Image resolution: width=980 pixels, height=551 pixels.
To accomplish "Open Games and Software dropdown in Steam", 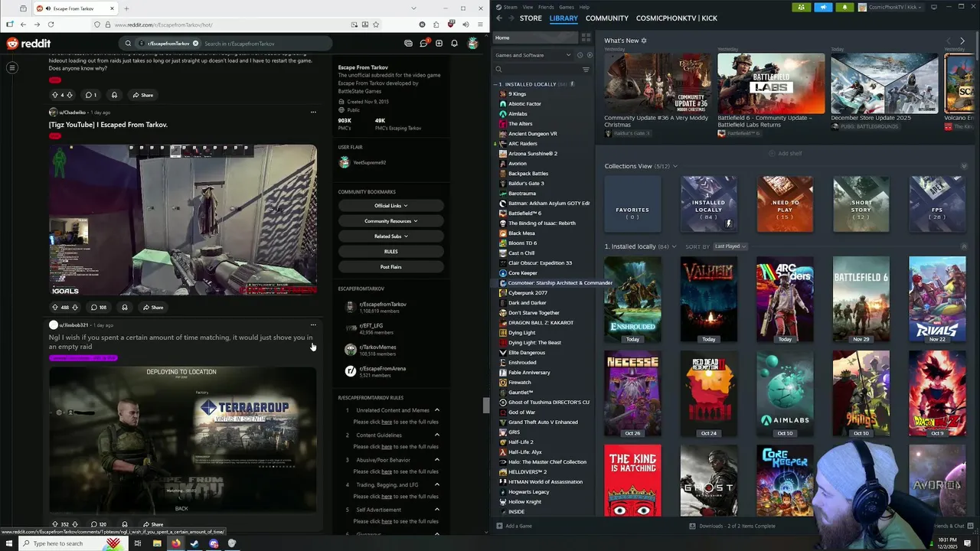I will point(533,55).
